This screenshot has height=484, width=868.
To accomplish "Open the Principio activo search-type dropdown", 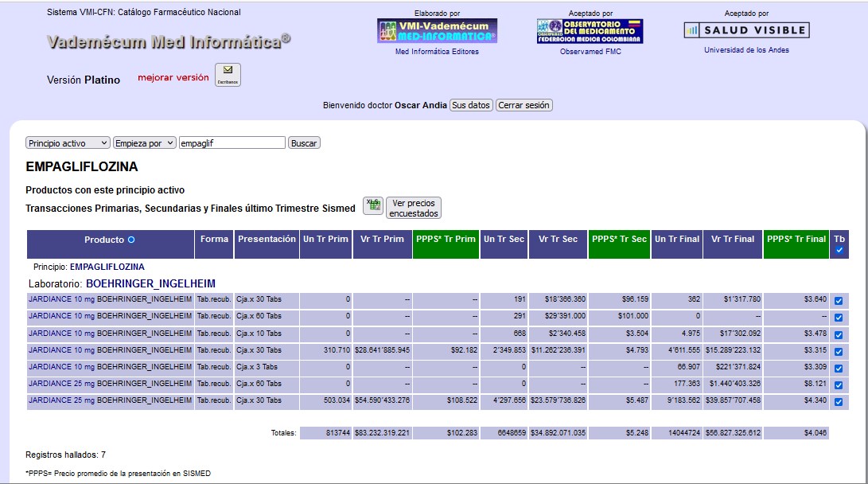I will [x=68, y=142].
